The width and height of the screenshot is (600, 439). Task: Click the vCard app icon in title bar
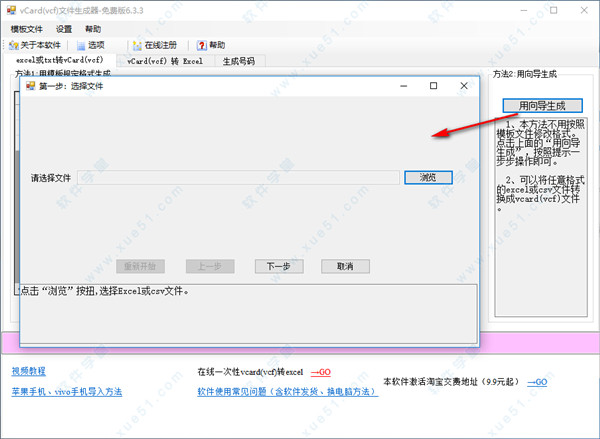coord(9,10)
